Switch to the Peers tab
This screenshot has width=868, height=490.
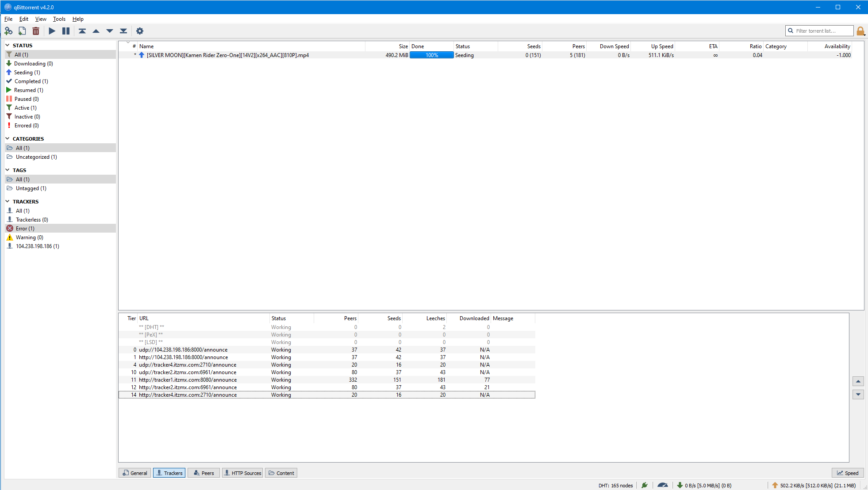(204, 473)
